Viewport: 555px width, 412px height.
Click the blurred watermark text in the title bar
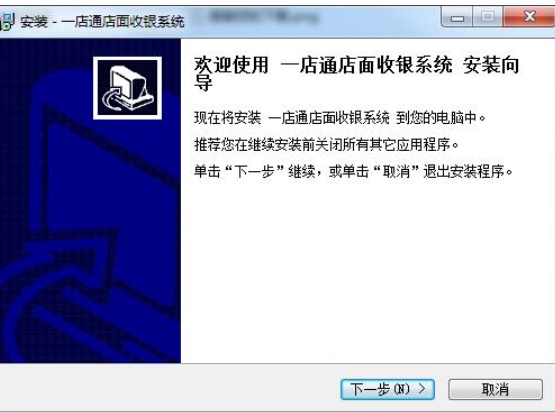(x=263, y=17)
